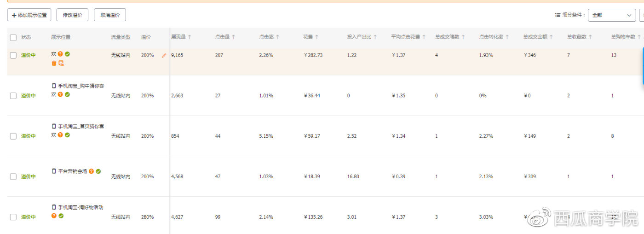Screen dimensions: 644x234
Task: Click the 点击转化率 column header
Action: coord(491,37)
